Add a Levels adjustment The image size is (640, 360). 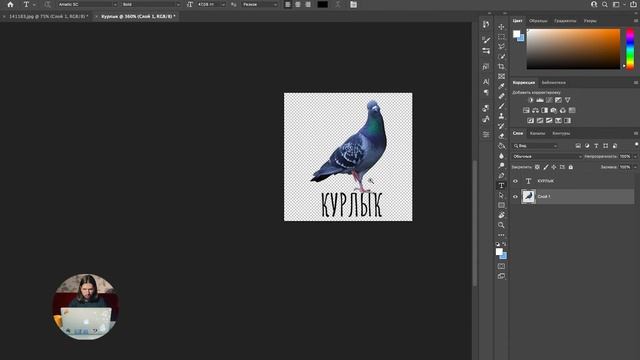pos(540,100)
